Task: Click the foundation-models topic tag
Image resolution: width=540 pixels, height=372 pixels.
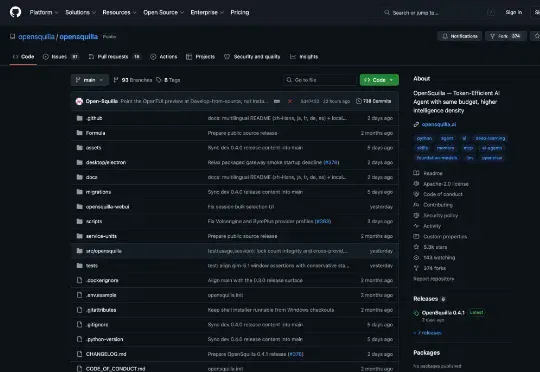Action: pyautogui.click(x=437, y=158)
